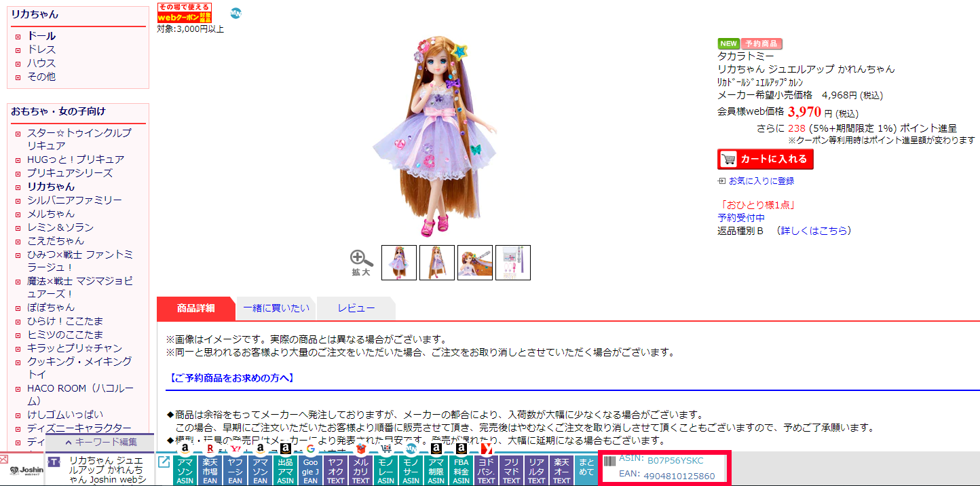Switch to the 一緒に買いたい tab
Viewport: 980px width, 486px height.
tap(276, 308)
